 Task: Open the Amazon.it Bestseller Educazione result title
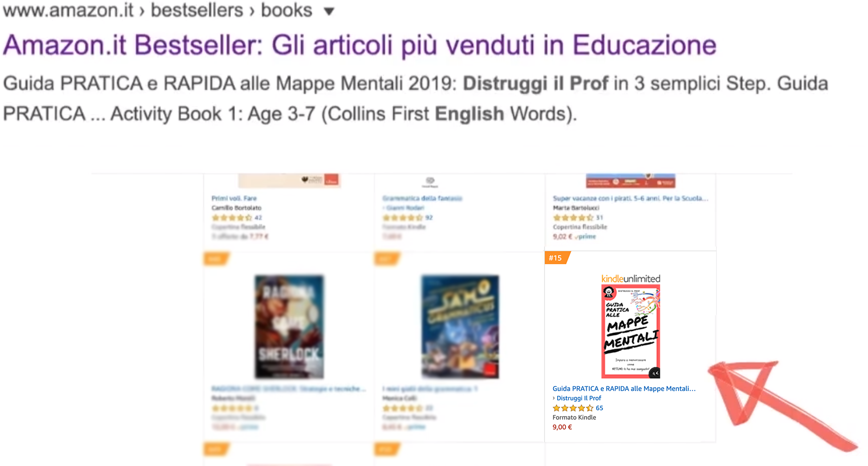coord(360,45)
